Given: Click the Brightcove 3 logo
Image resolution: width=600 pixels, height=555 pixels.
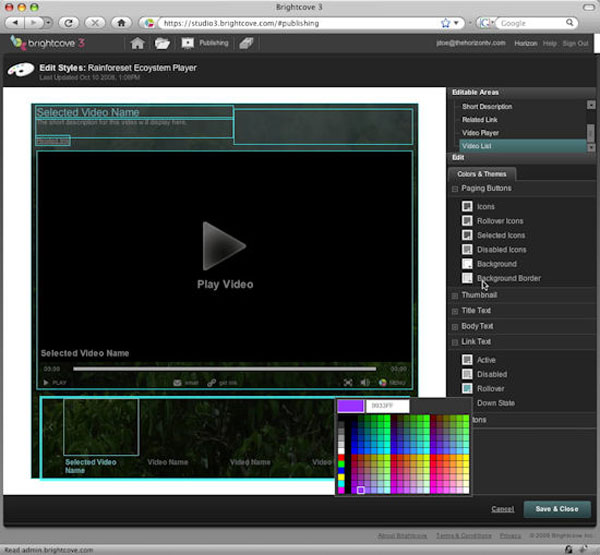Looking at the screenshot, I should [47, 43].
